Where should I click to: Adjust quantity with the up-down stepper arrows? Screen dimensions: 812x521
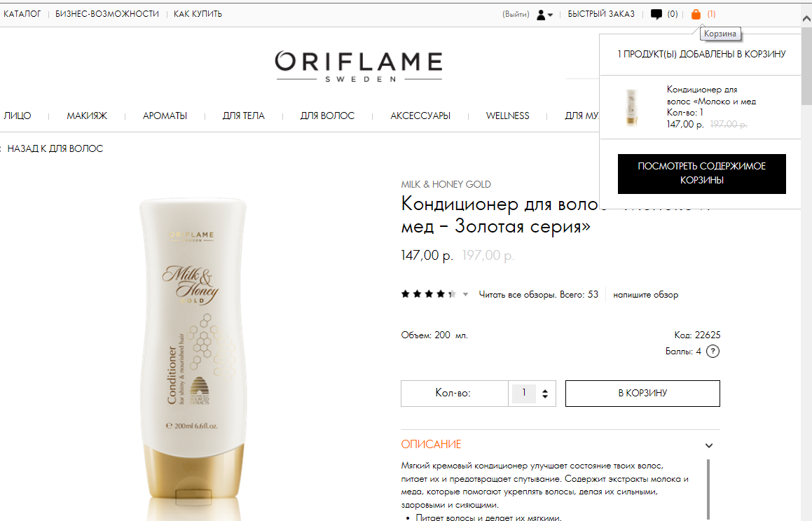click(x=545, y=394)
